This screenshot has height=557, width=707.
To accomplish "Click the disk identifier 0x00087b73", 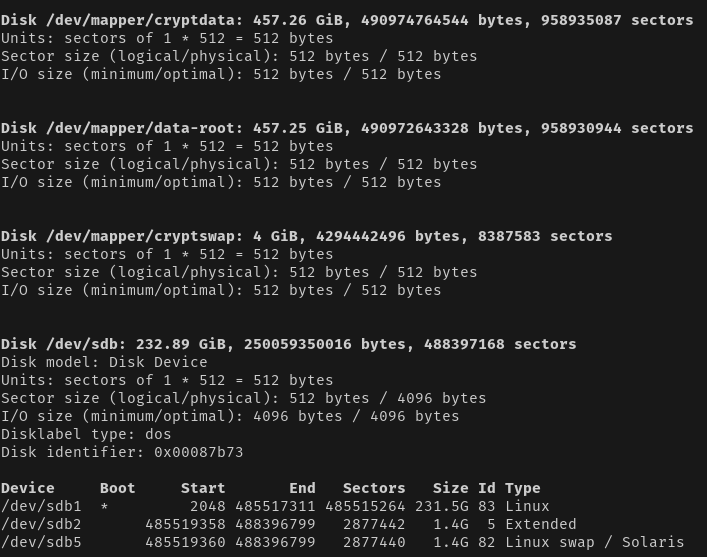I will 199,452.
